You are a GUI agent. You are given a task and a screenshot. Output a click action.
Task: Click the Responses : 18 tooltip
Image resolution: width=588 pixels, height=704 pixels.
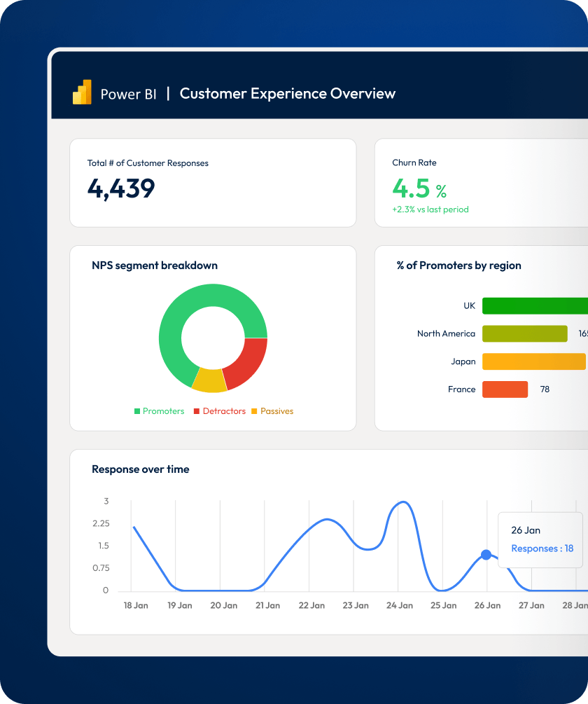tap(542, 548)
